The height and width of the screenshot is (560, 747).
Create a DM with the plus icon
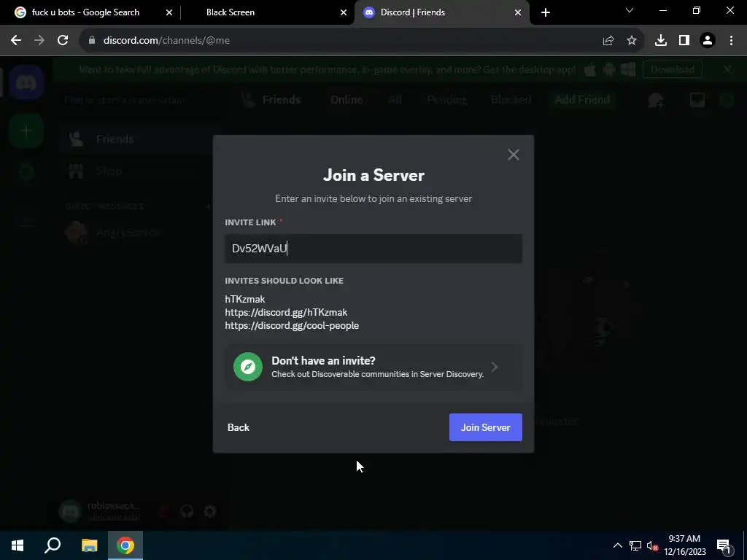click(x=208, y=206)
